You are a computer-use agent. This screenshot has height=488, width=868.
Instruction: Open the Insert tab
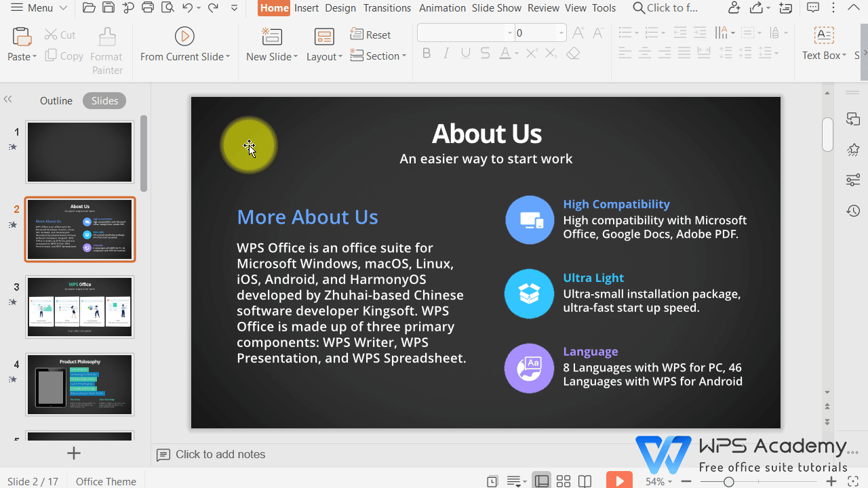coord(307,8)
